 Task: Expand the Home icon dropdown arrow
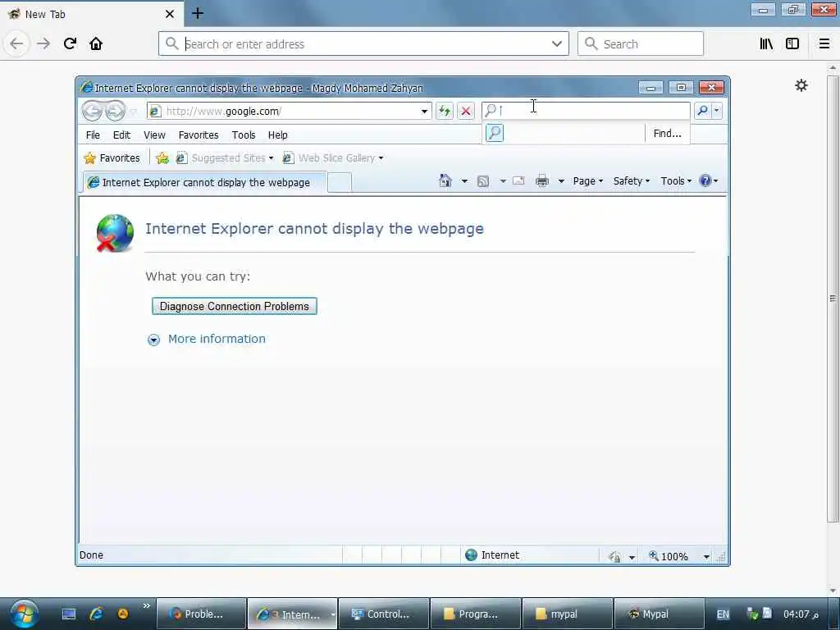click(464, 181)
